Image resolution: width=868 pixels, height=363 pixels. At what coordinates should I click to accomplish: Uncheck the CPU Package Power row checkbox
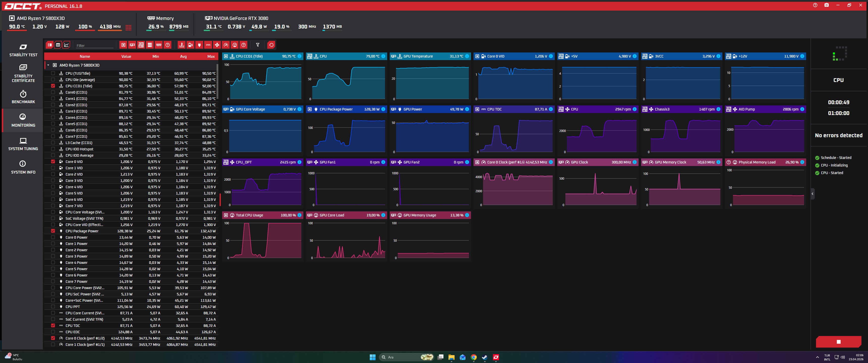pyautogui.click(x=53, y=231)
